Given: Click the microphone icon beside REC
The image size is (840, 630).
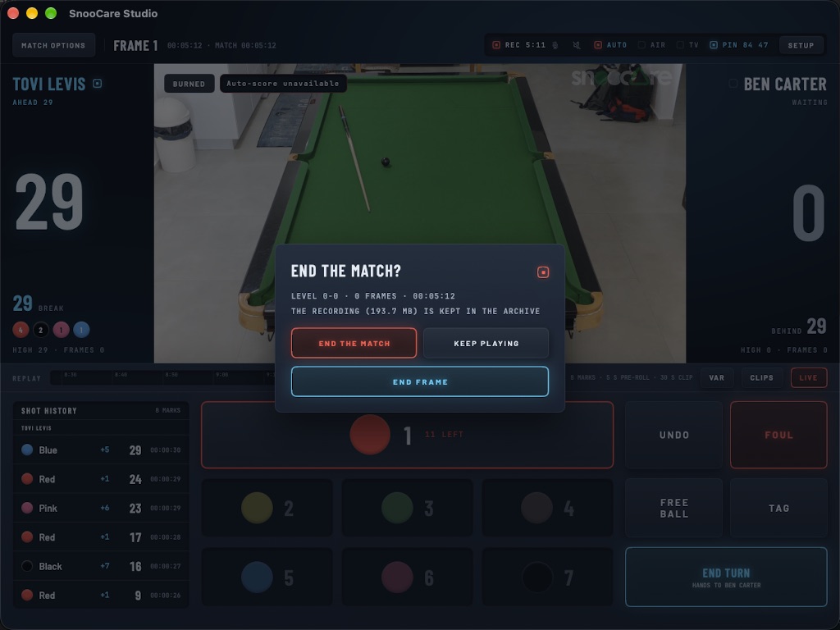Looking at the screenshot, I should 555,45.
